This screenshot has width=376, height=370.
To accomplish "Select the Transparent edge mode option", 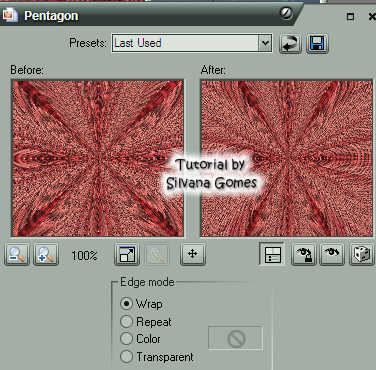I will pyautogui.click(x=157, y=357).
